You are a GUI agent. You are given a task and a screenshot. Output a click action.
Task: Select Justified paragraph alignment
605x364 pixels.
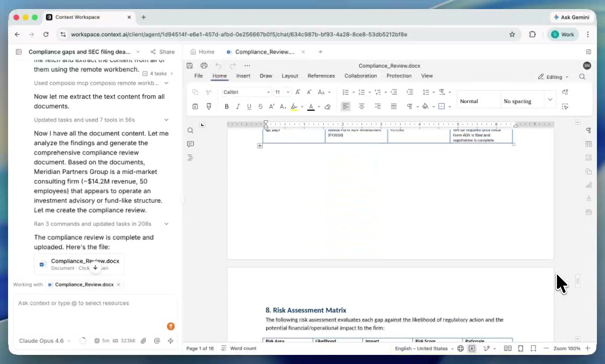[x=394, y=107]
